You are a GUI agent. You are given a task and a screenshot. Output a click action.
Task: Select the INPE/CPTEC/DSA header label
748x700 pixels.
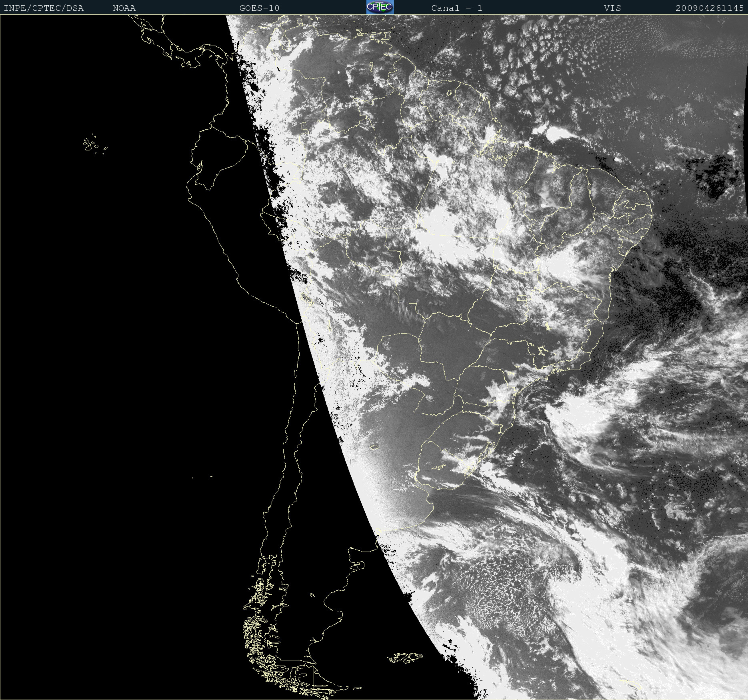44,8
